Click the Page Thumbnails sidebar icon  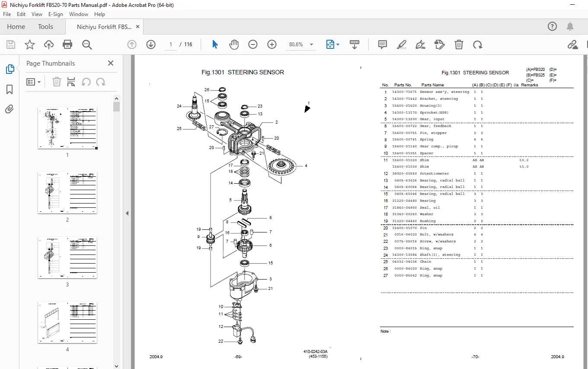(10, 69)
